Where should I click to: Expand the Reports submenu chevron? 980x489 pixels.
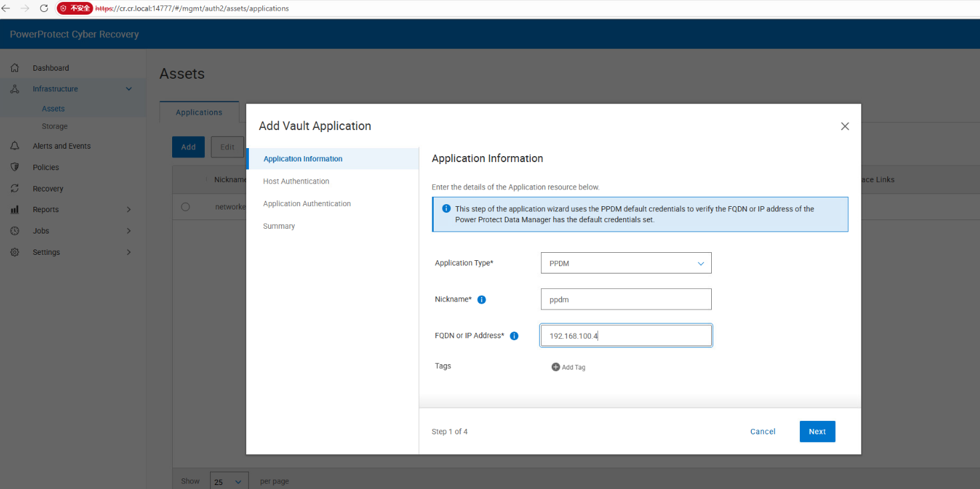[x=129, y=209]
